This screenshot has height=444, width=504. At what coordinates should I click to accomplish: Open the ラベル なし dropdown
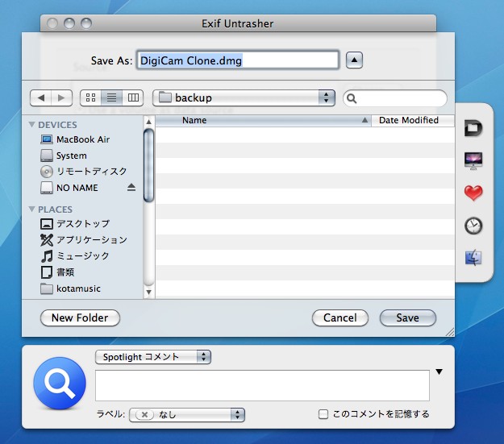tap(186, 414)
